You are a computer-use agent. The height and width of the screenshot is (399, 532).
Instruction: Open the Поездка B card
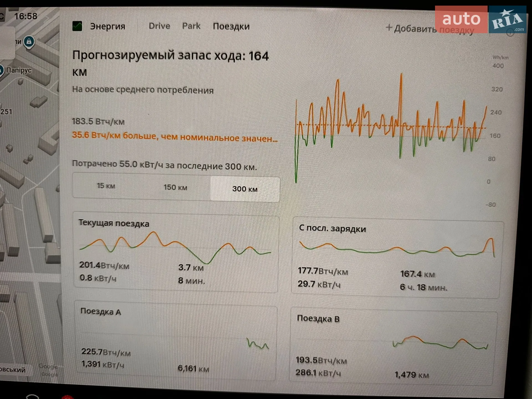point(393,346)
